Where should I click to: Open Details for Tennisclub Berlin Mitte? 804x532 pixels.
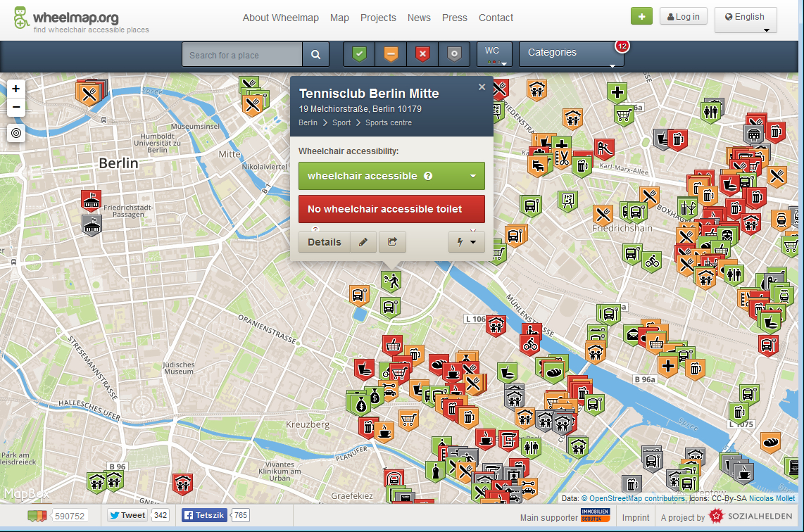(x=325, y=242)
